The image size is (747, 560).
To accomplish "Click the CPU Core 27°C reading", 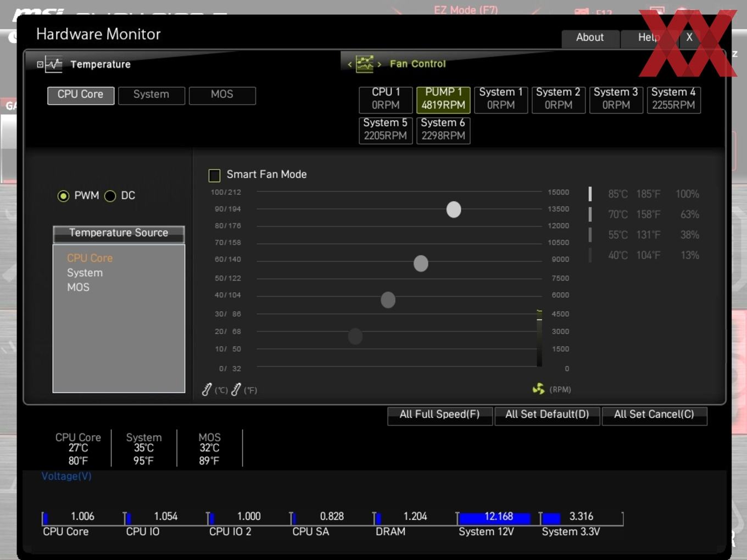I will pyautogui.click(x=78, y=449).
